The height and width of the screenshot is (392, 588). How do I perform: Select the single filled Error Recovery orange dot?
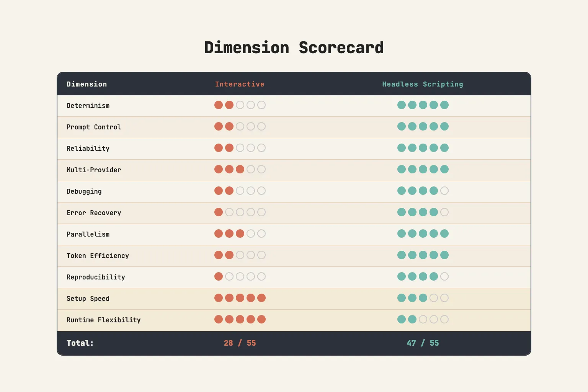(219, 212)
